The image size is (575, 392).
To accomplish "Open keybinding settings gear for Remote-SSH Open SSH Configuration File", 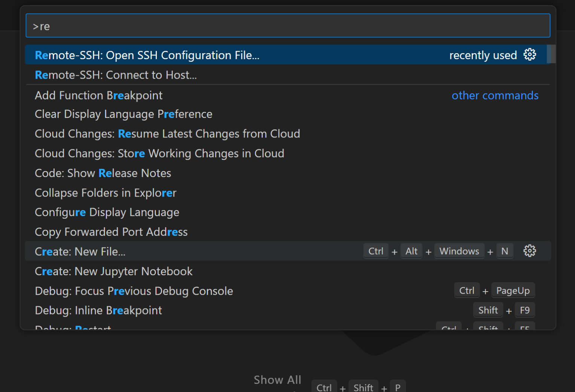I will click(x=530, y=55).
